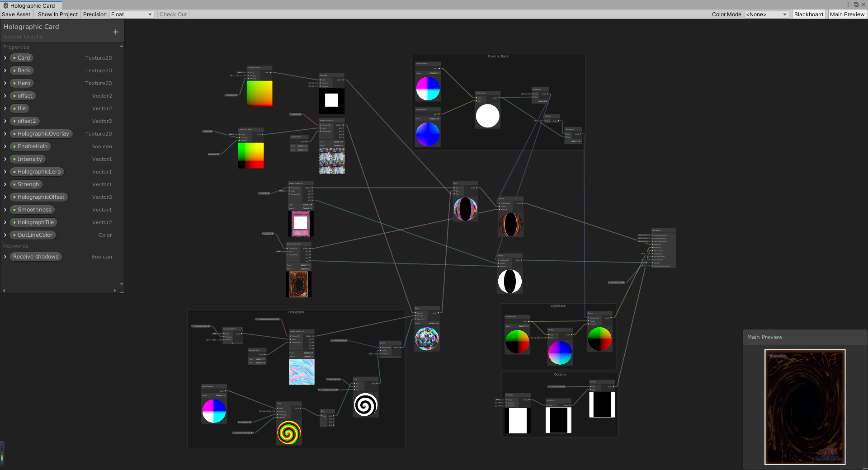Click the holographic texture sample preview

332,161
